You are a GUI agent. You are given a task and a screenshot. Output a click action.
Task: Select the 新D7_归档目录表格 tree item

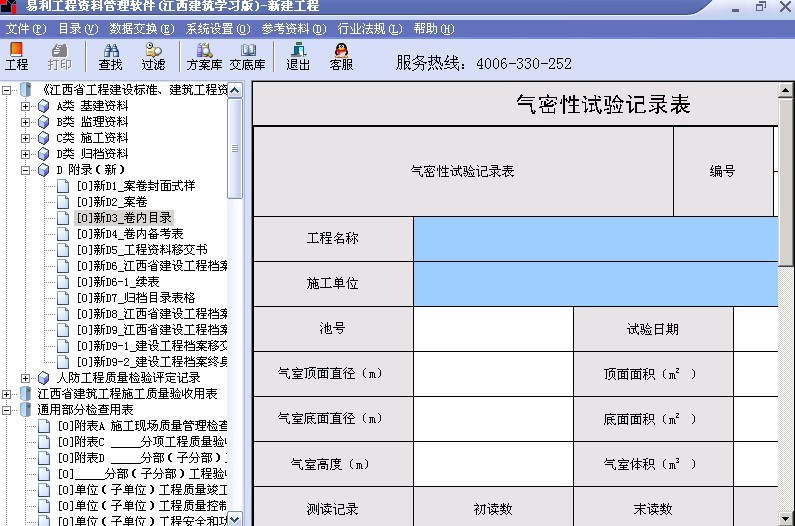point(135,298)
